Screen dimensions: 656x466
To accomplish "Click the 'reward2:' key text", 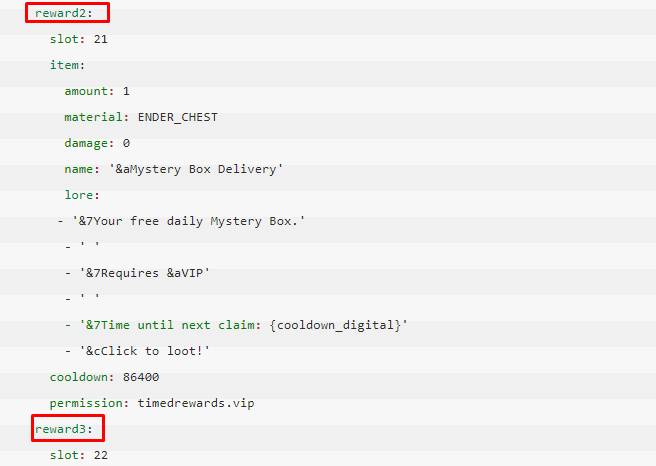I will pyautogui.click(x=64, y=13).
